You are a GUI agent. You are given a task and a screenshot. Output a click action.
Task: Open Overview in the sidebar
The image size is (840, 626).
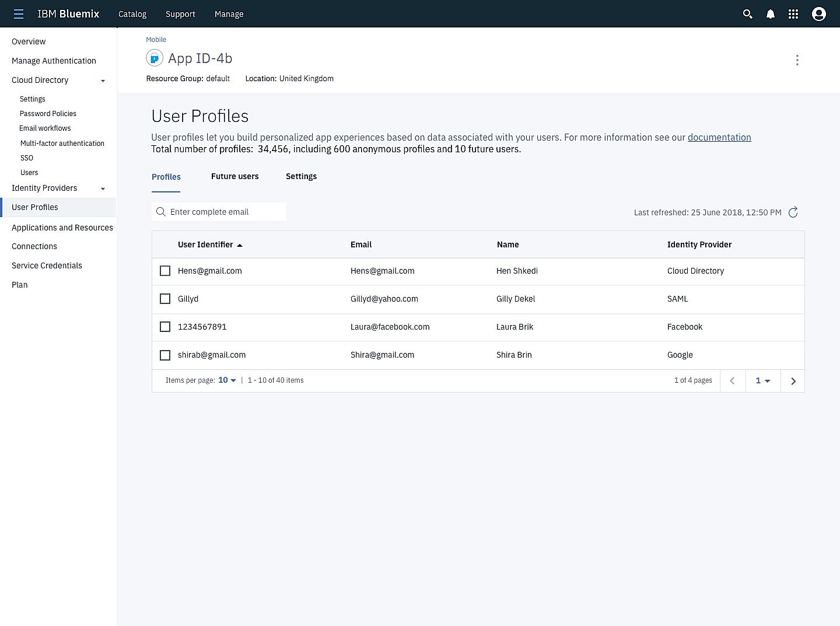tap(29, 41)
